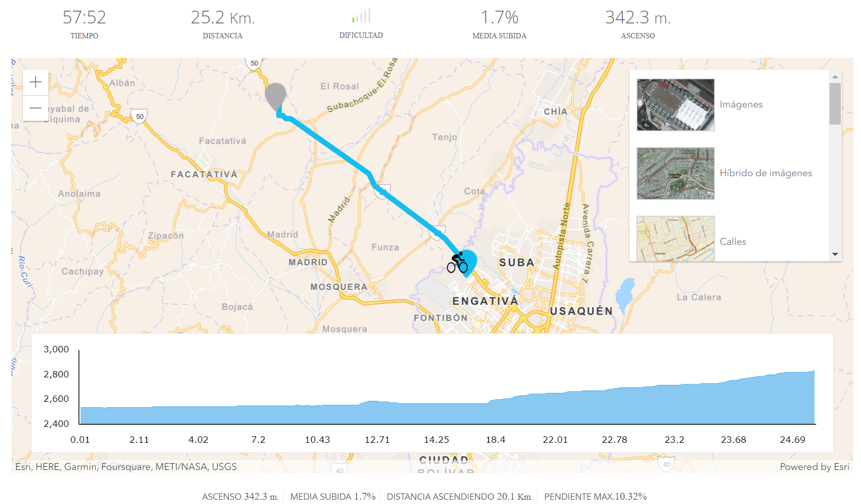The width and height of the screenshot is (861, 504).
Task: Click the 25.2 Km distance stat
Action: coord(223,18)
